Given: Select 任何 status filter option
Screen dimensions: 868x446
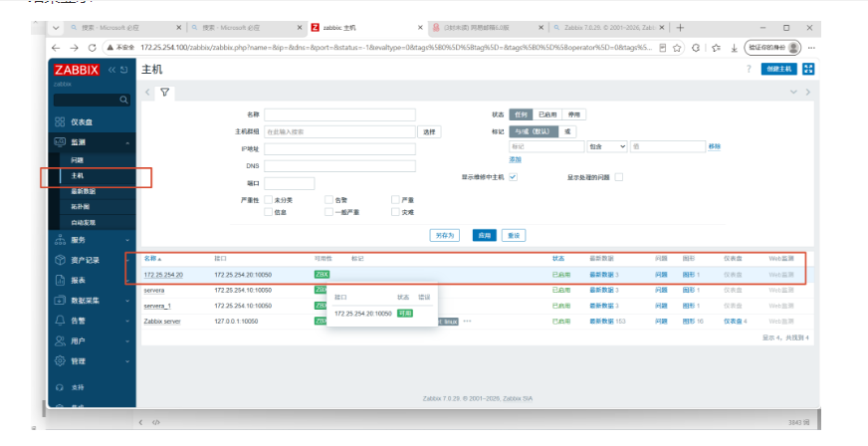Looking at the screenshot, I should click(521, 114).
